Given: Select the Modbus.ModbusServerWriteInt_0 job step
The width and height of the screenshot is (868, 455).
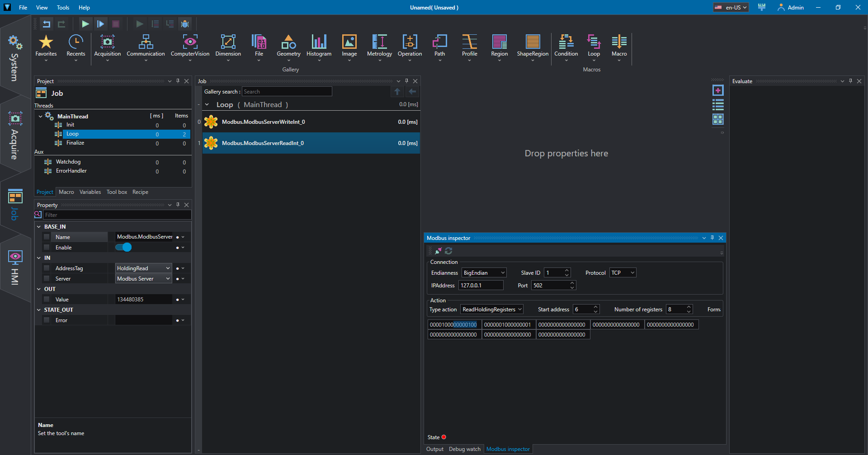Looking at the screenshot, I should click(263, 122).
